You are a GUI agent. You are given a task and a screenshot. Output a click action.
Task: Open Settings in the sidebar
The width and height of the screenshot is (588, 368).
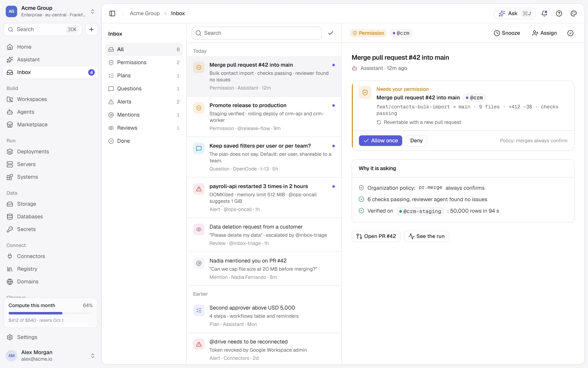(51, 337)
